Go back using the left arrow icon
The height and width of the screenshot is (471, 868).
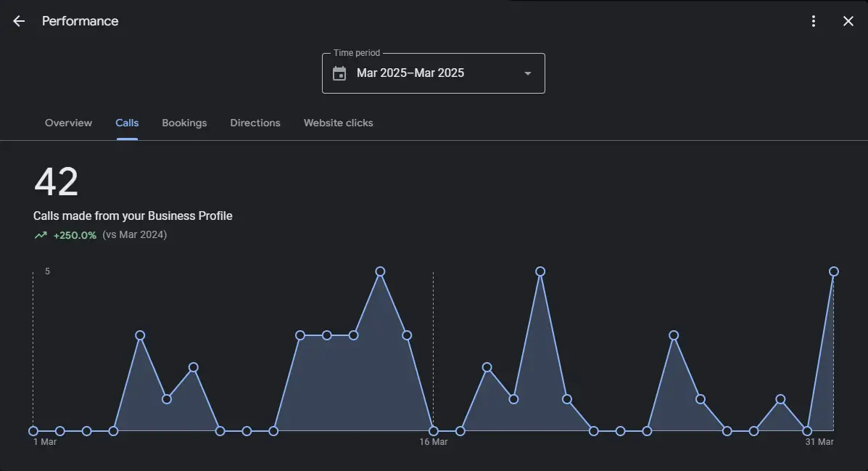coord(19,21)
